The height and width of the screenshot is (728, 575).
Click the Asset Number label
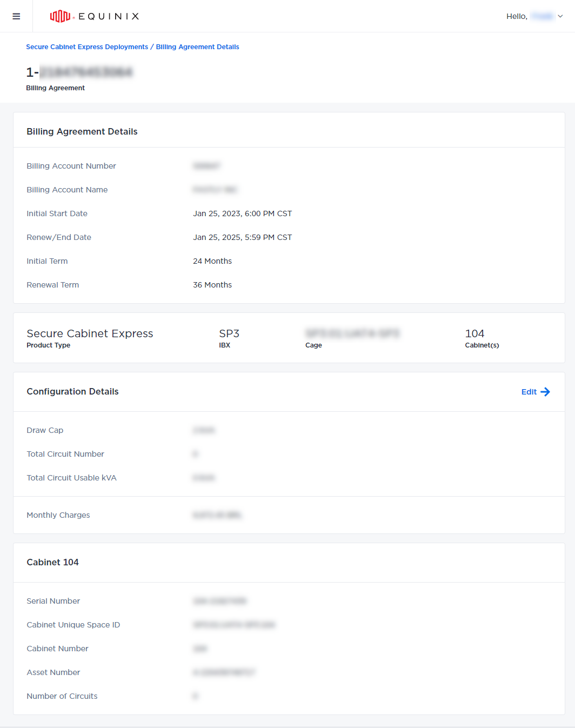[53, 672]
